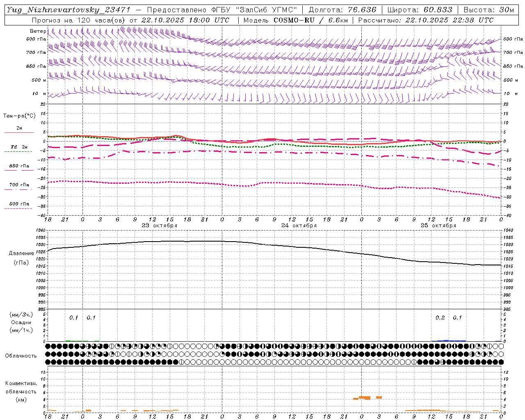The image size is (525, 420).
Task: Click the 'Конвективн.' convective cloud label
Action: pyautogui.click(x=21, y=383)
